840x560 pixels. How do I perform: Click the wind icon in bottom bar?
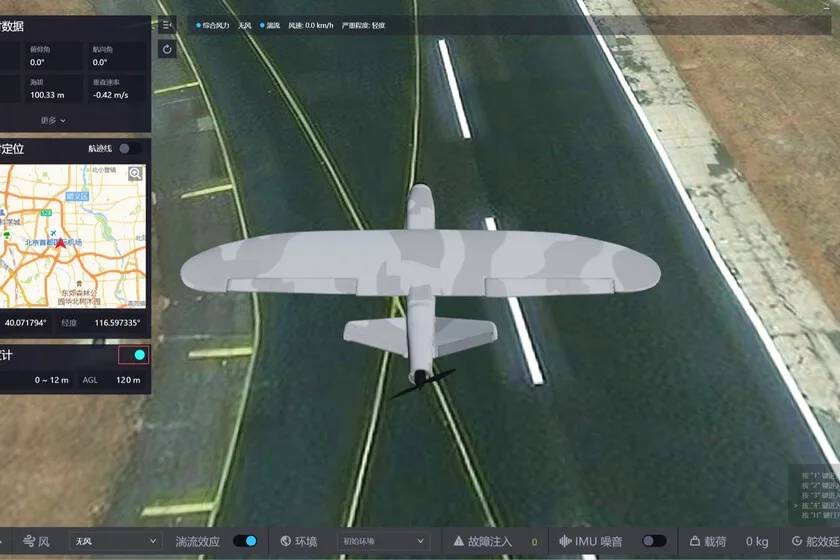click(30, 541)
